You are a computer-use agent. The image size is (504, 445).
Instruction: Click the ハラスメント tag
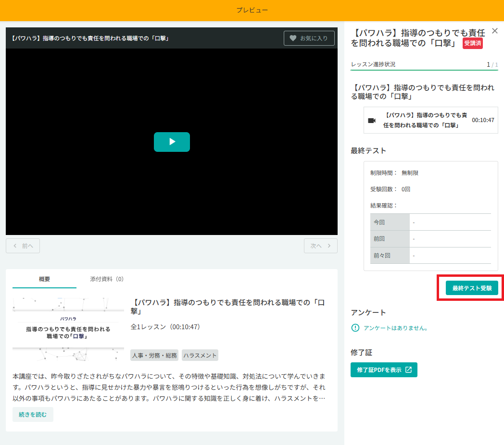click(x=200, y=355)
